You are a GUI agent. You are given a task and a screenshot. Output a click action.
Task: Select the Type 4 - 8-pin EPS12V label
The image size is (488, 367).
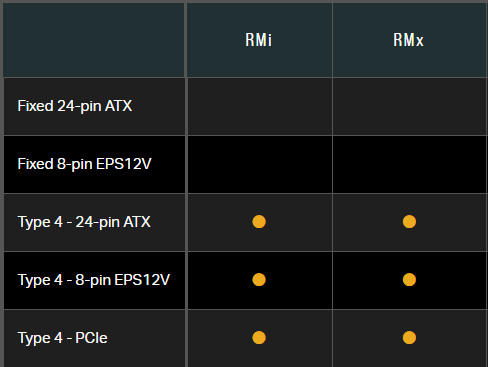point(94,280)
